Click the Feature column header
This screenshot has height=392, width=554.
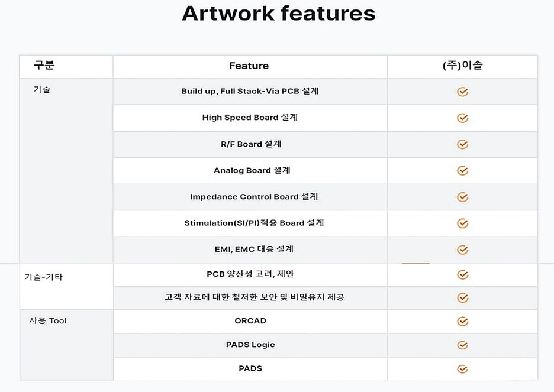[249, 66]
